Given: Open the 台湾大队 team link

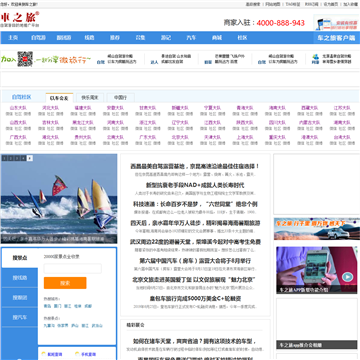Looking at the screenshot, I should (x=342, y=137).
